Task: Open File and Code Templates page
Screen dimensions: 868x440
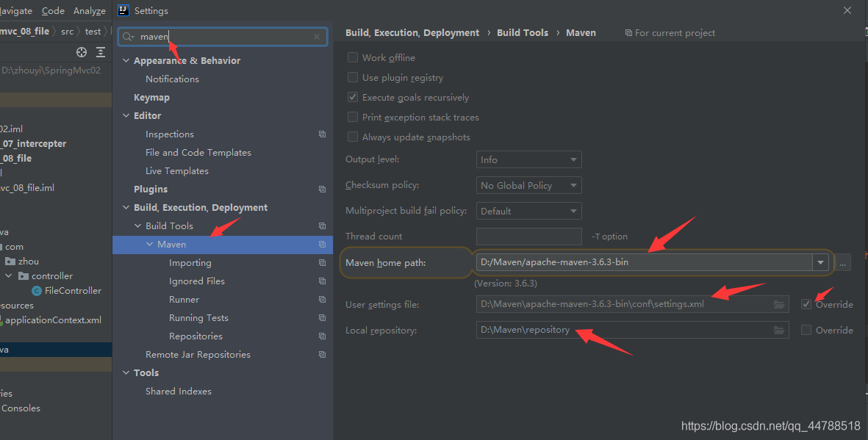Action: click(198, 153)
